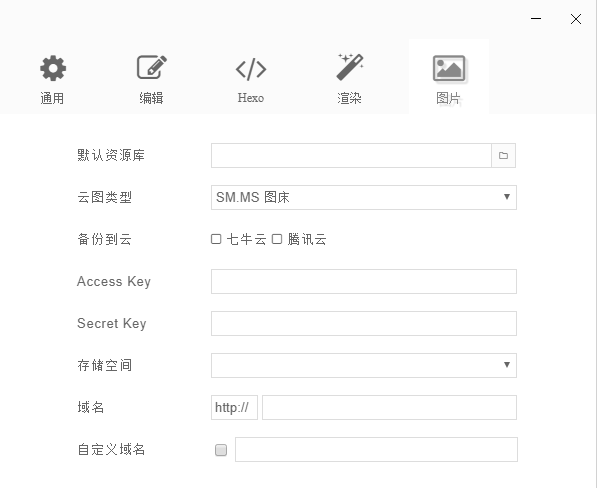Expand the 存储空间 dropdown
Image resolution: width=597 pixels, height=488 pixels.
(364, 365)
